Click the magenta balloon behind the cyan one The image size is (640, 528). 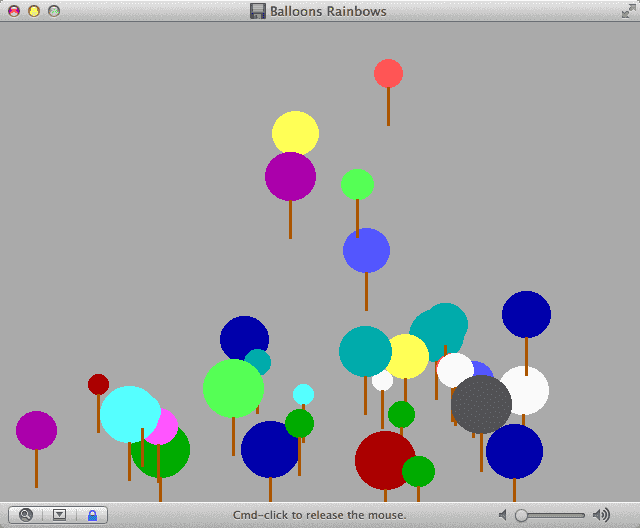pyautogui.click(x=168, y=426)
